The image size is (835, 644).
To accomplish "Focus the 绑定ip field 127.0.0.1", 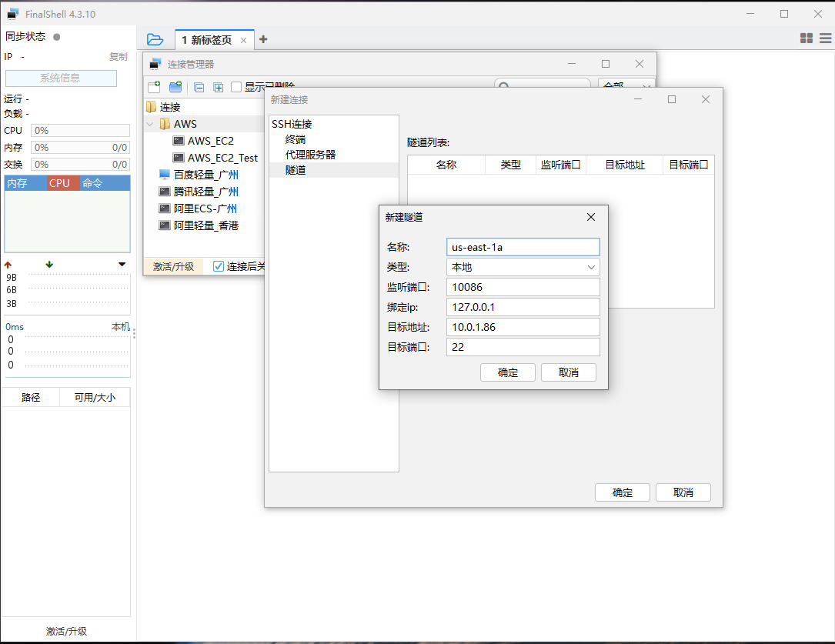I will click(x=523, y=307).
